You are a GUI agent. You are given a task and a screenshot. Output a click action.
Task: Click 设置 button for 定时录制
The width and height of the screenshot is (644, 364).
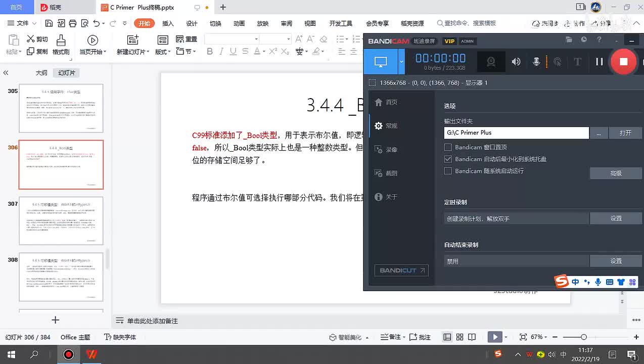coord(616,218)
